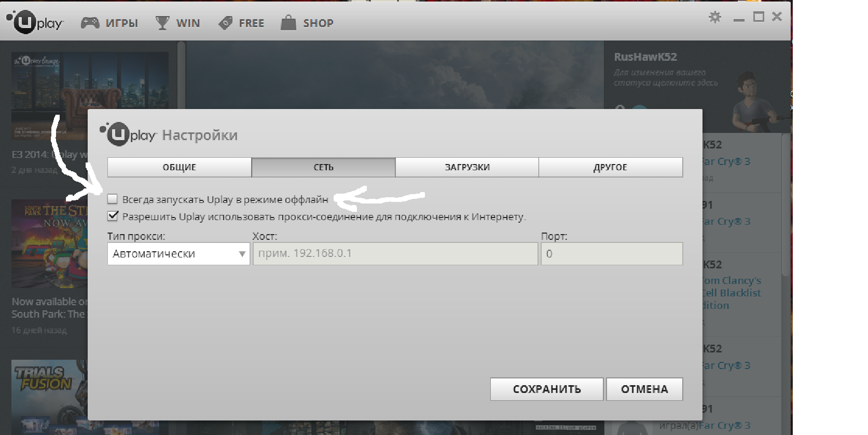Click the Порт input field
This screenshot has width=868, height=435.
coord(612,254)
